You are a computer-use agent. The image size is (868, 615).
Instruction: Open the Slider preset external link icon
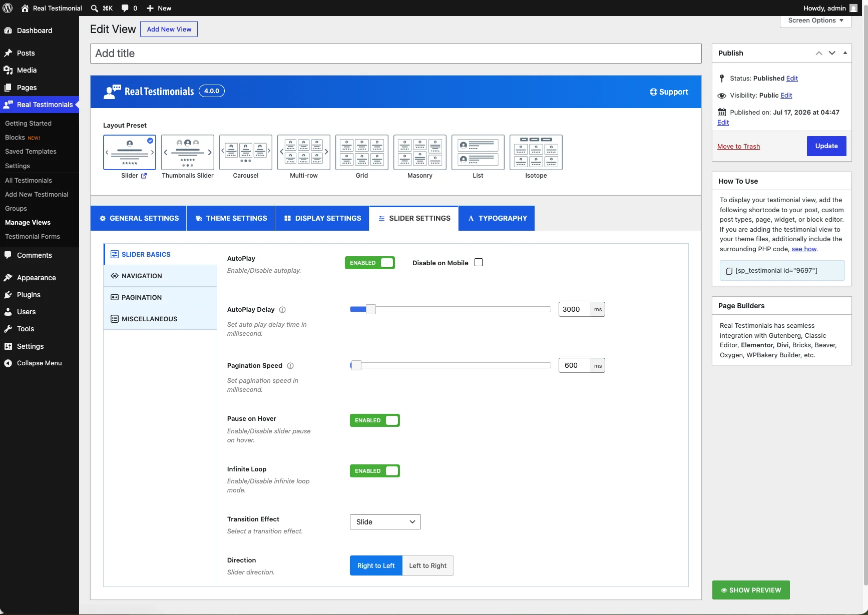pyautogui.click(x=144, y=176)
